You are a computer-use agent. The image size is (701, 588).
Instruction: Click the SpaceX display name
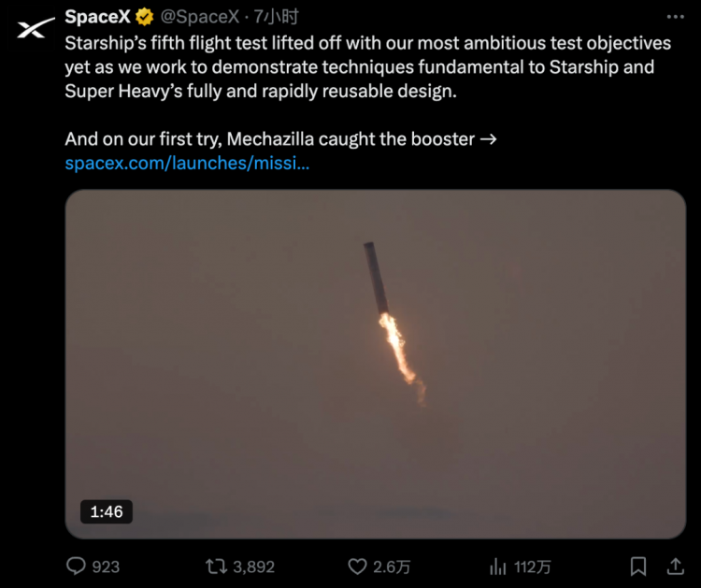97,17
